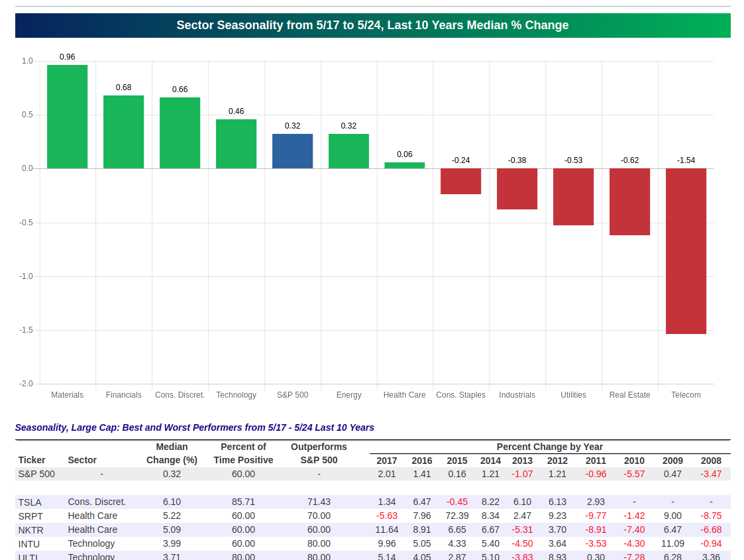Click TSLA's 'Cons. Discret.' sector cell
Viewport: 744px width, 560px height.
(97, 502)
